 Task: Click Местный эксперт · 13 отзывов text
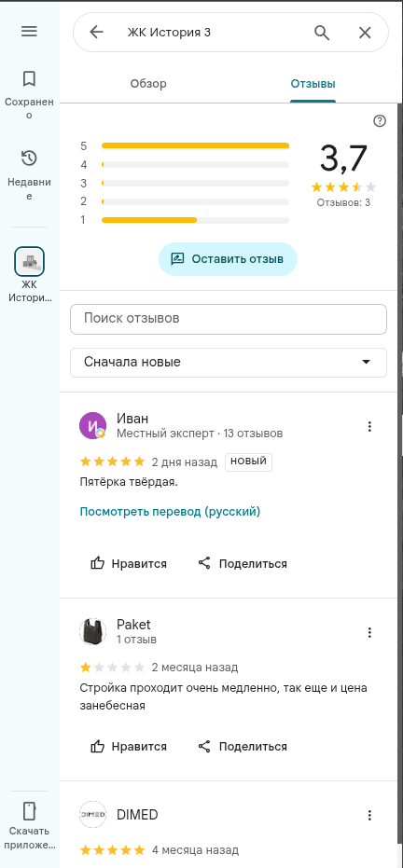pyautogui.click(x=200, y=434)
